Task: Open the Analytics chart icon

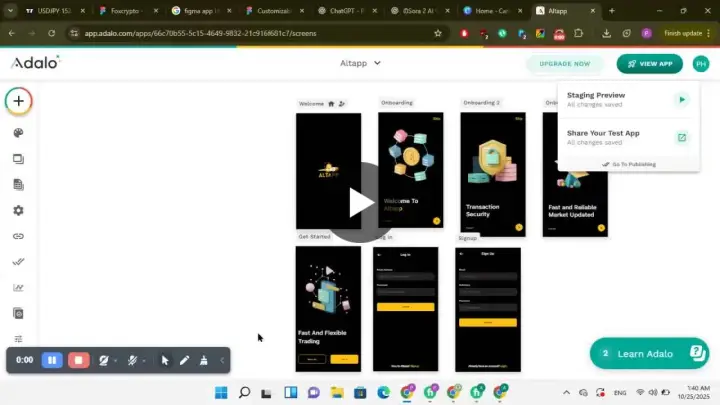Action: (x=18, y=287)
